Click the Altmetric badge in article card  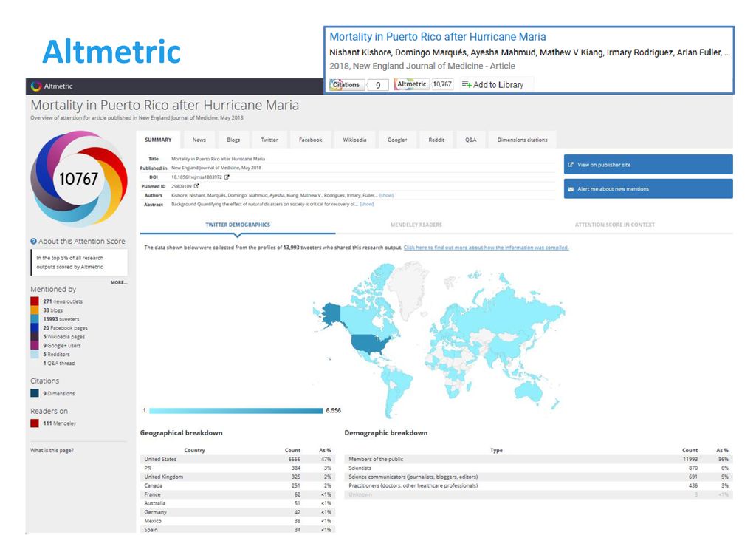point(411,84)
